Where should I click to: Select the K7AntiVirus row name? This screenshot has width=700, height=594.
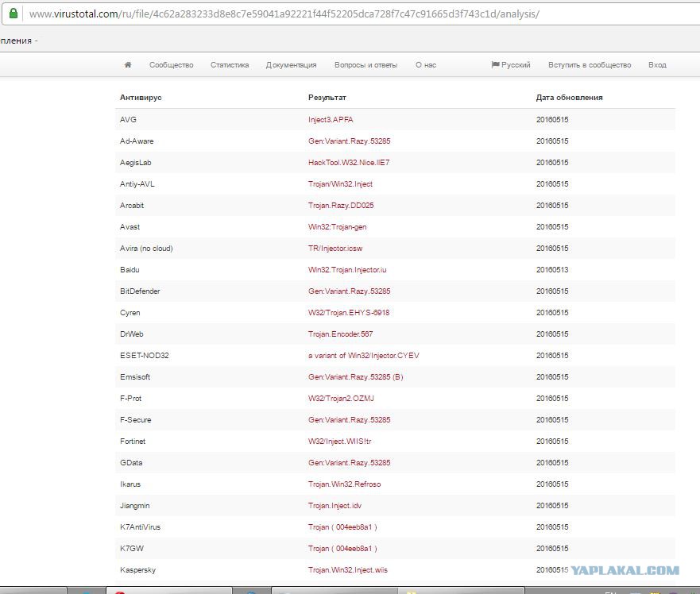[140, 526]
